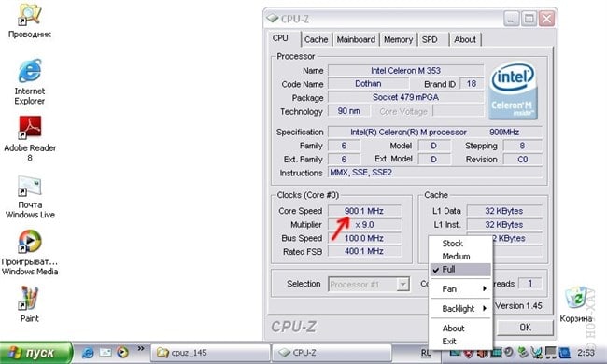Screen dimensions: 607x364
Task: Click the L1 Inst. value 32 KBytes
Action: point(504,224)
